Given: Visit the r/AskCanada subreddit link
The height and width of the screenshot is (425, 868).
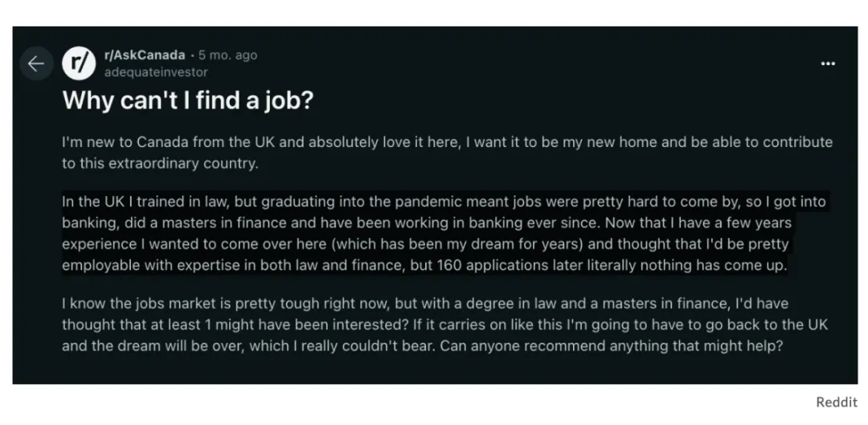Looking at the screenshot, I should click(145, 55).
